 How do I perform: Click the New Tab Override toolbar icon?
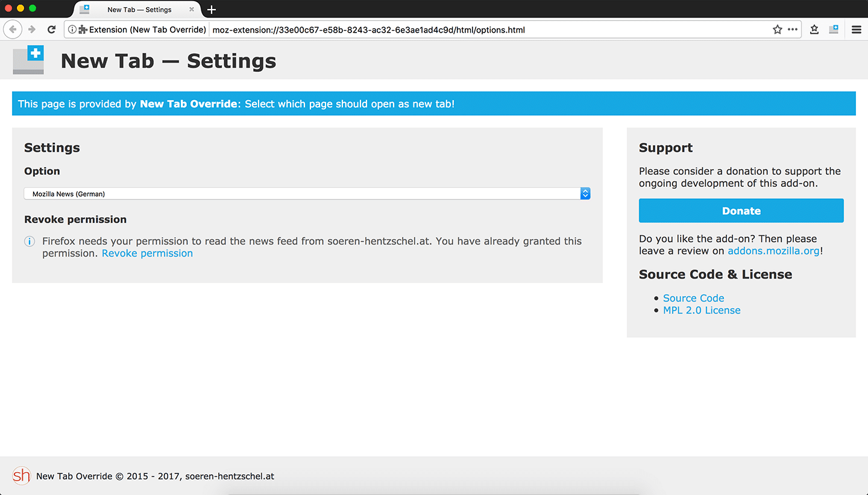pos(834,30)
